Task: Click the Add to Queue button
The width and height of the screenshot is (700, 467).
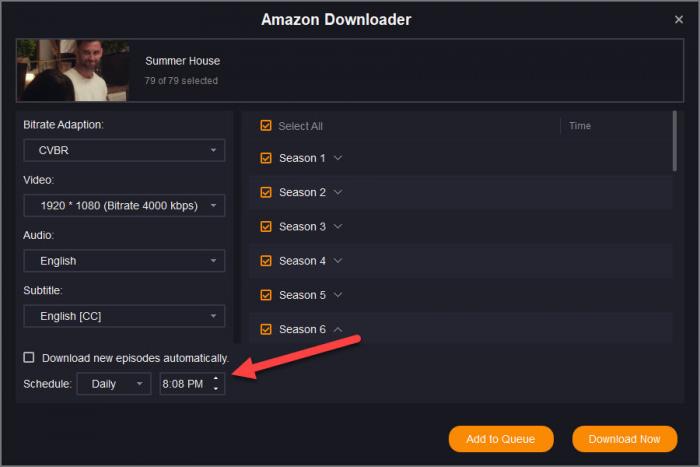Action: (x=501, y=439)
